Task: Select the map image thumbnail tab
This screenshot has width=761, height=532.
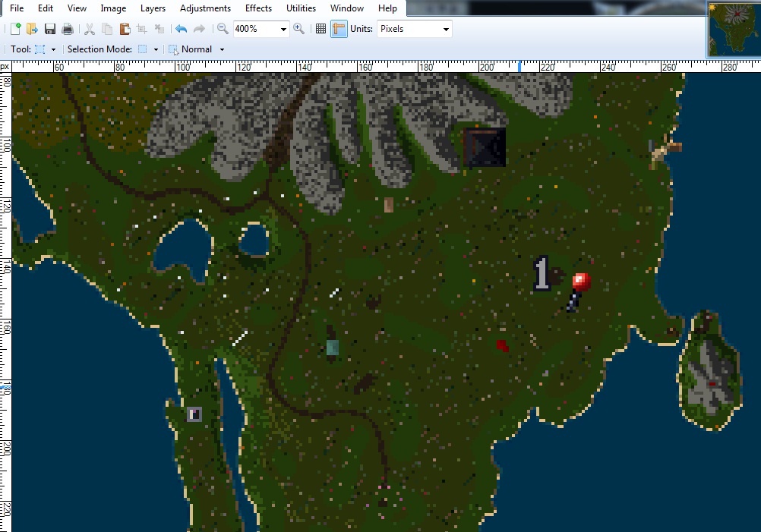Action: click(734, 29)
